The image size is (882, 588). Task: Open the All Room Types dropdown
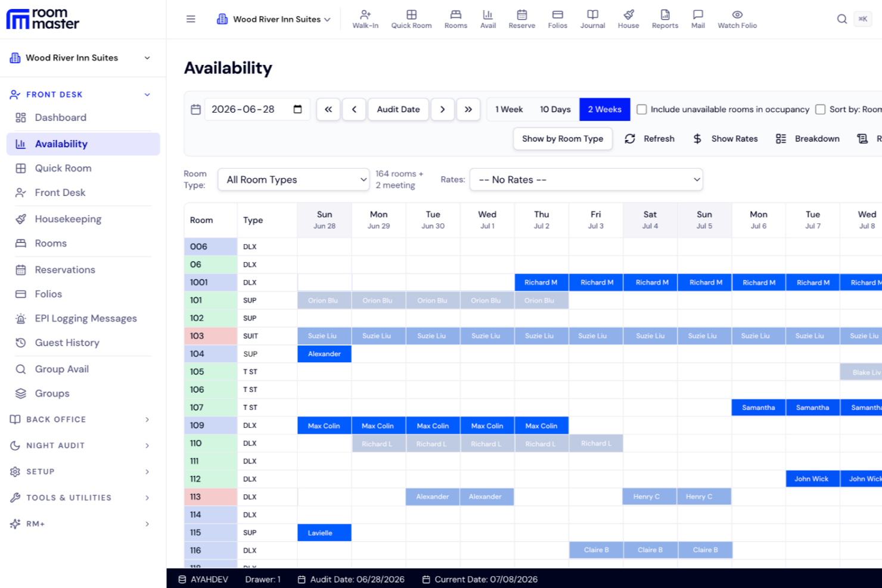294,180
